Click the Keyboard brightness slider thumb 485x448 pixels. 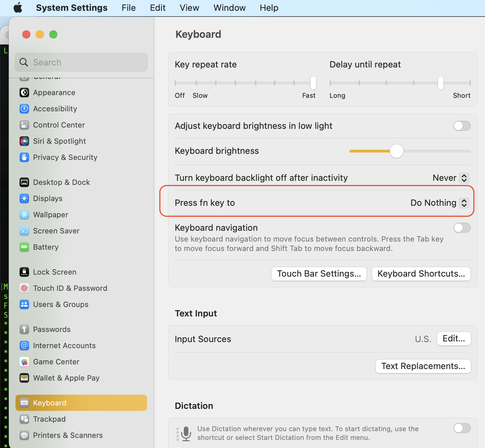coord(397,151)
